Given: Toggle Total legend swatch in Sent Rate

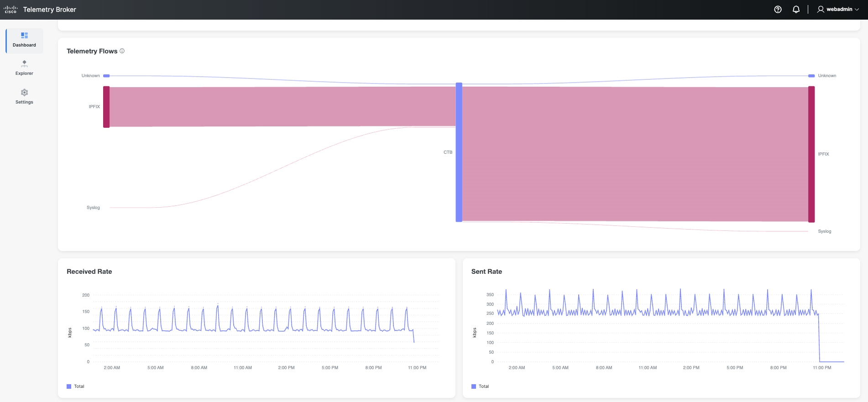Looking at the screenshot, I should tap(474, 386).
